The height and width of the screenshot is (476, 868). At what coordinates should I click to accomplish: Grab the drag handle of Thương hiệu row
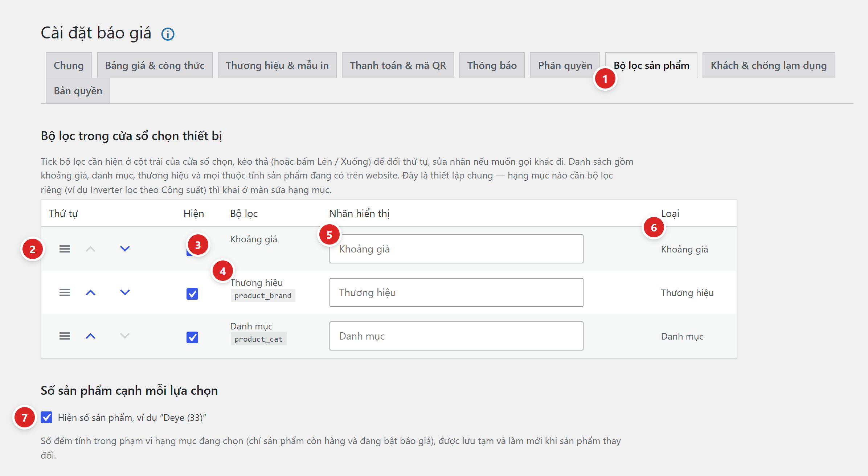pyautogui.click(x=65, y=292)
